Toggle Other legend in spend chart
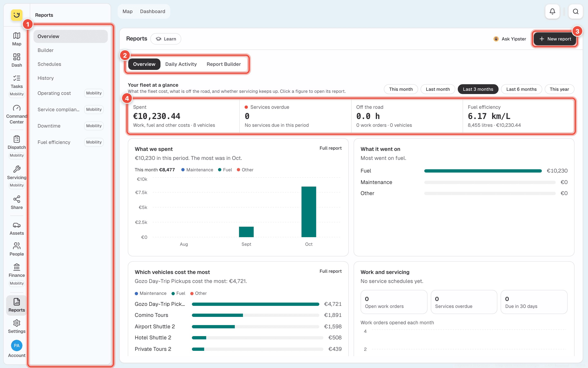The image size is (588, 368). (x=245, y=170)
